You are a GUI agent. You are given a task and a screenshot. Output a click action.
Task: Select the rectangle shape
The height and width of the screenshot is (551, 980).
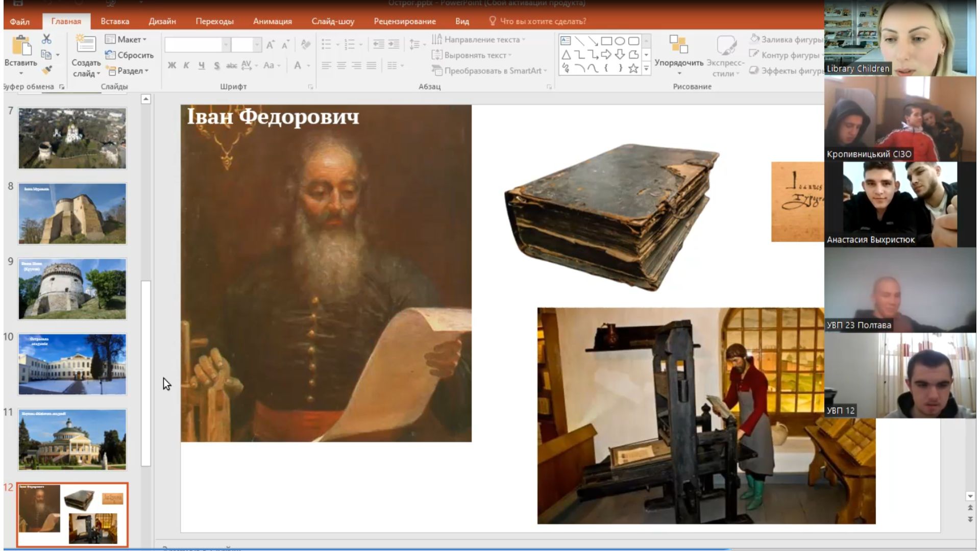[x=606, y=41]
